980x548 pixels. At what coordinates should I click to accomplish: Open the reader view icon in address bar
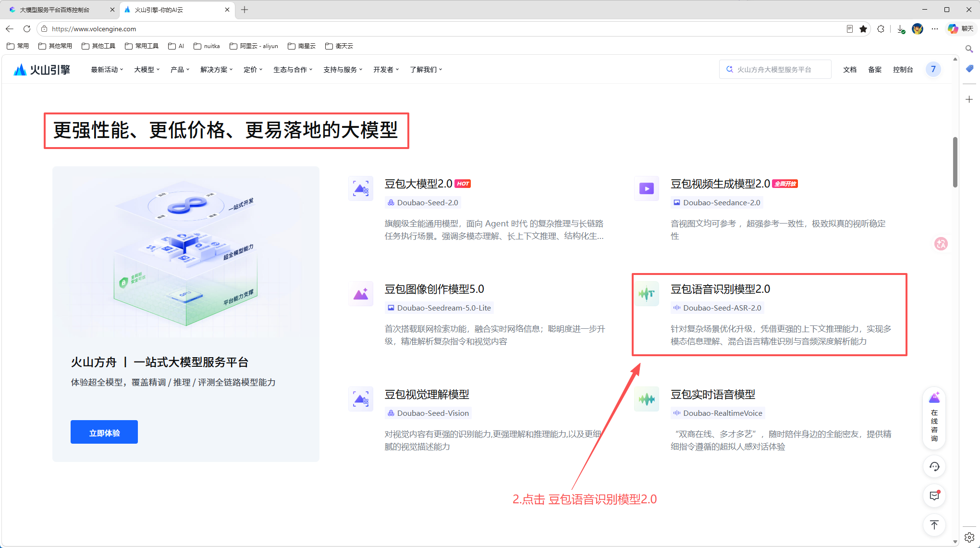[850, 29]
